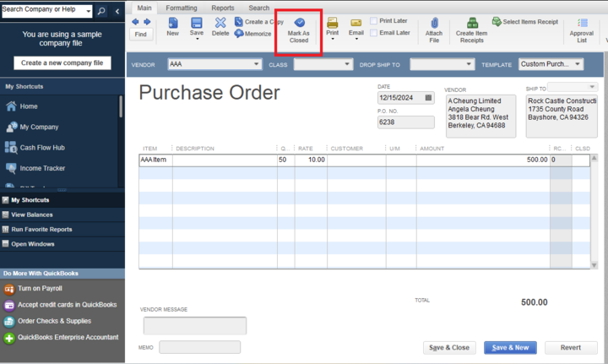Collapse the left sidebar arrow

[x=117, y=11]
